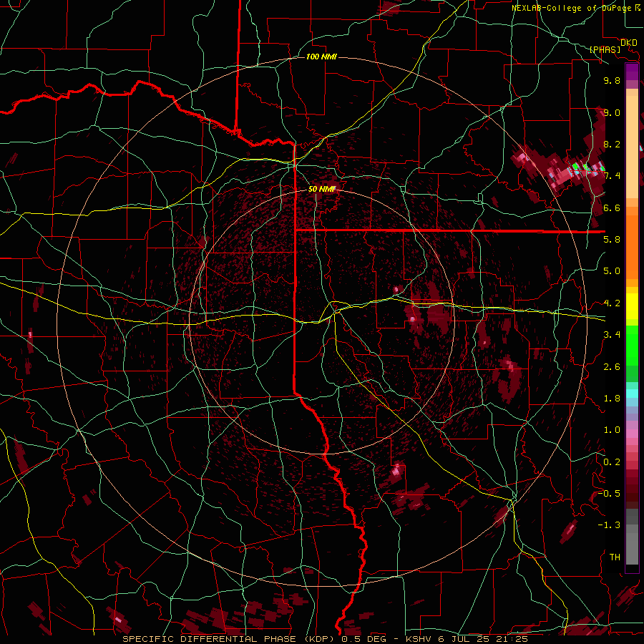Viewport: 644px width, 644px height.
Task: Click the 2.6 value on the color scale
Action: pos(612,367)
